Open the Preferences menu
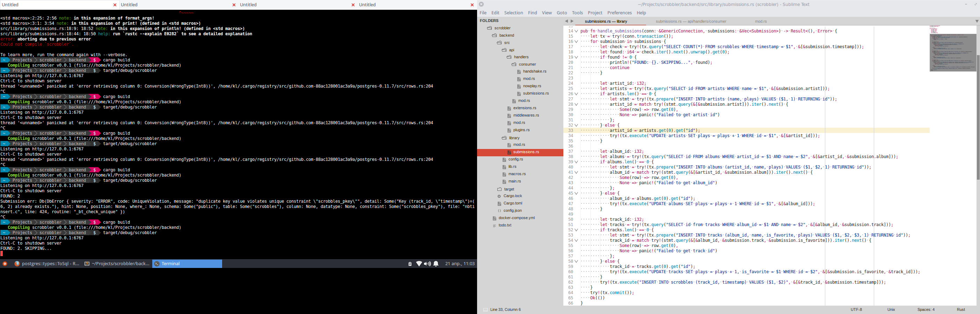 click(619, 13)
